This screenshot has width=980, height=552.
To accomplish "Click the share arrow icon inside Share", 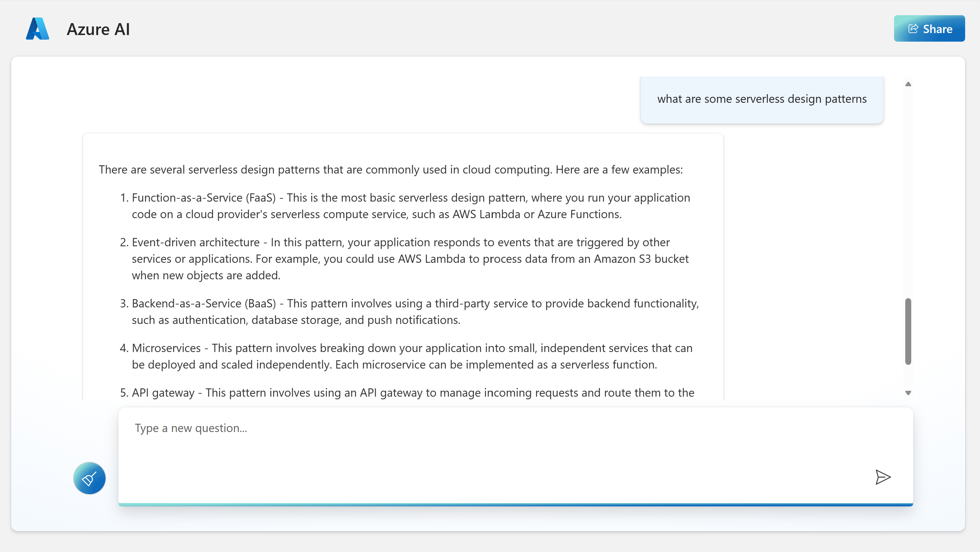I will click(913, 29).
